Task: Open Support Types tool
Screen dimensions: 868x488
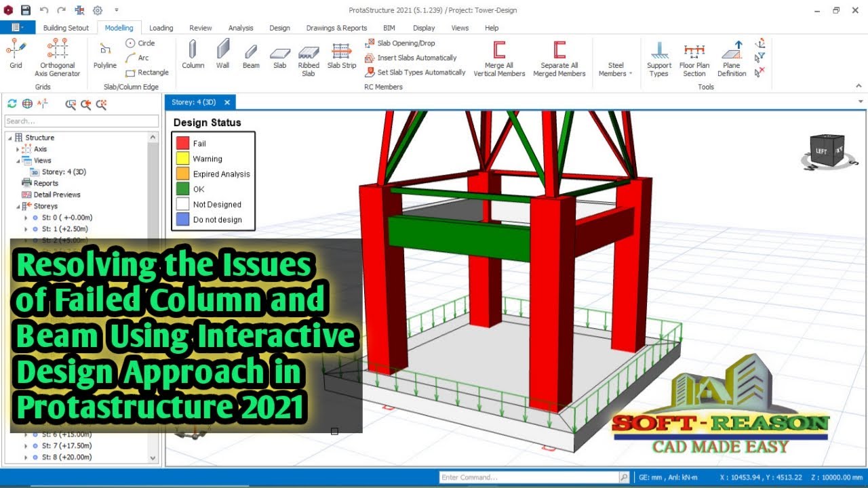Action: [x=658, y=58]
